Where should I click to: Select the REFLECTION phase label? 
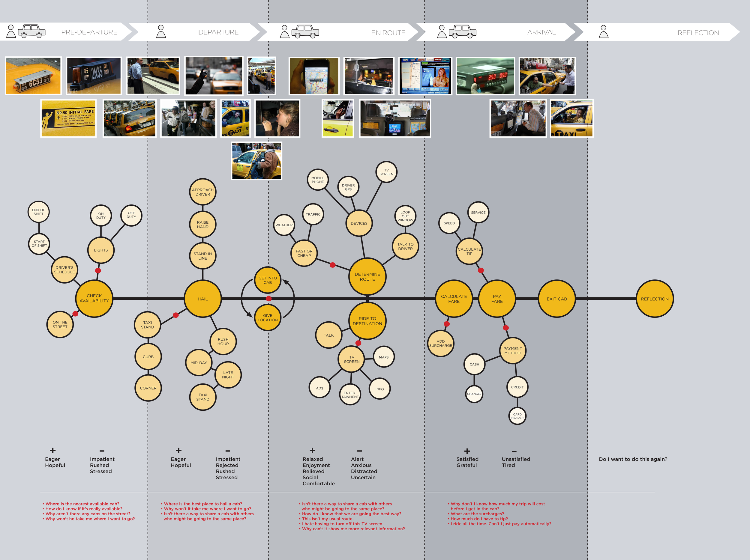698,33
